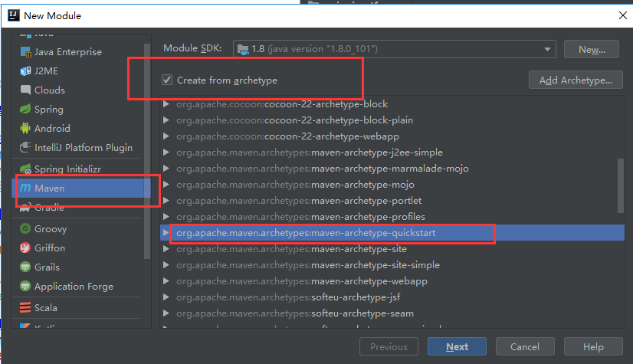Click the Scala icon
The width and height of the screenshot is (633, 364).
(x=25, y=307)
